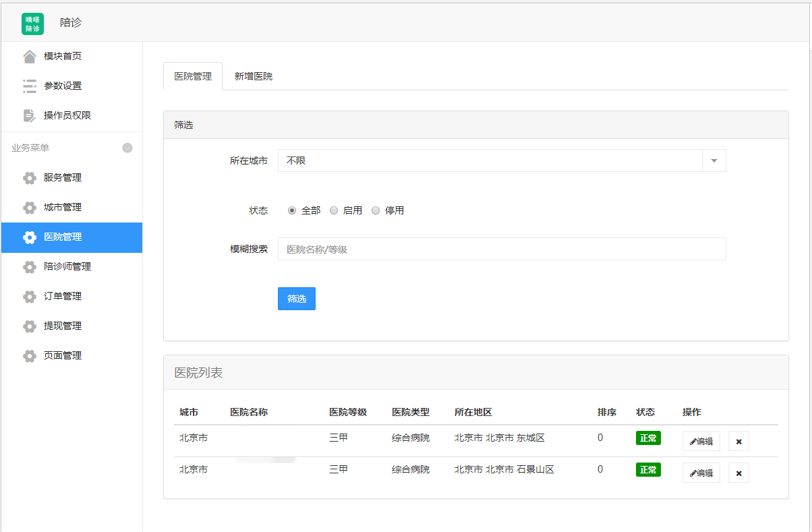
Task: Select the 启用 status radio button
Action: (x=334, y=210)
